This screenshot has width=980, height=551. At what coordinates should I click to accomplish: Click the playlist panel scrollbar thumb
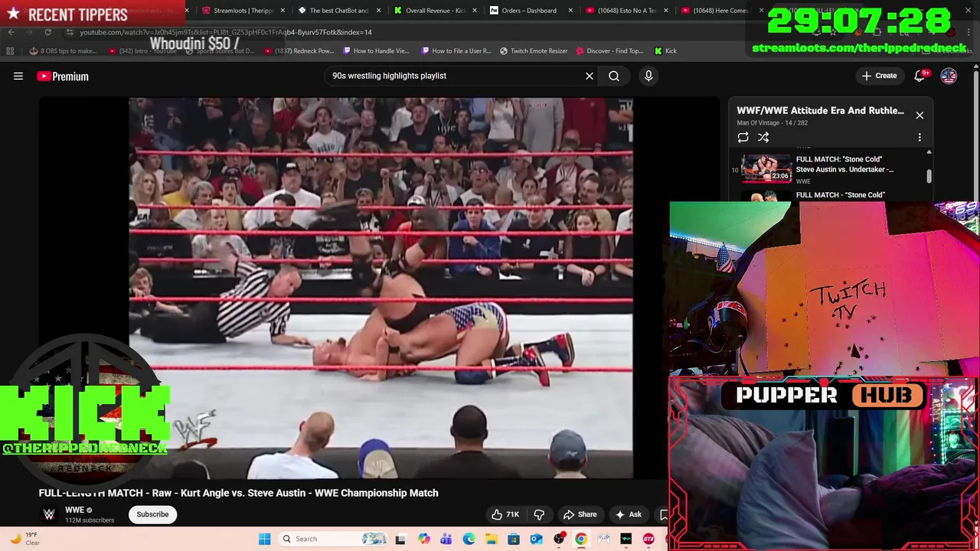(x=929, y=175)
